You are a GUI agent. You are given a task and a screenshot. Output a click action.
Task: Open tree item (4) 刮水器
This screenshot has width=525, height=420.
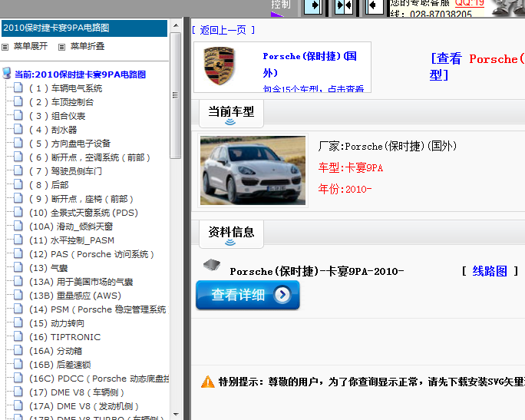tap(53, 130)
